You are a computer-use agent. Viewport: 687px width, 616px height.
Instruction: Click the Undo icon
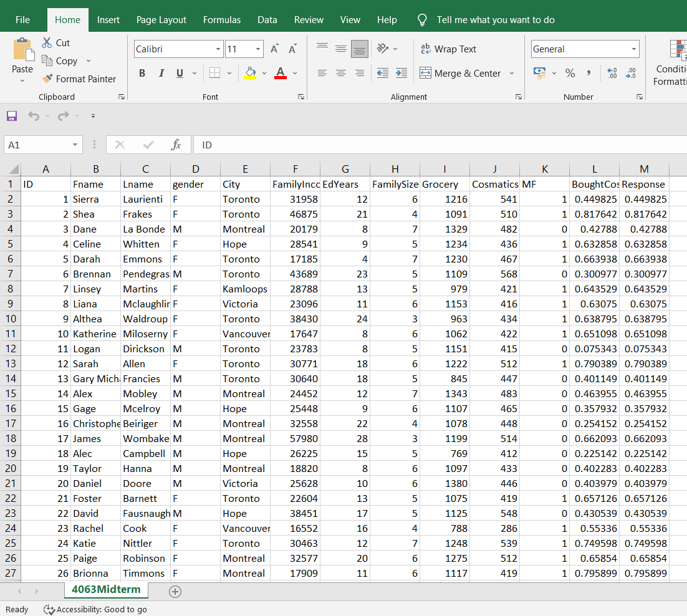(34, 115)
